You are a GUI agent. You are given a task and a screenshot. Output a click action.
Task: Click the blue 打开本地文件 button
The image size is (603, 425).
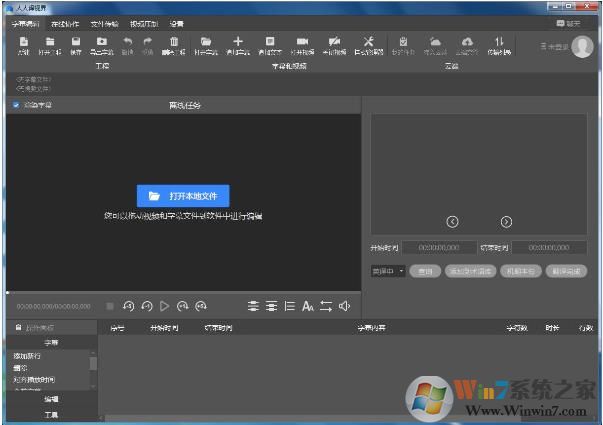tap(183, 195)
